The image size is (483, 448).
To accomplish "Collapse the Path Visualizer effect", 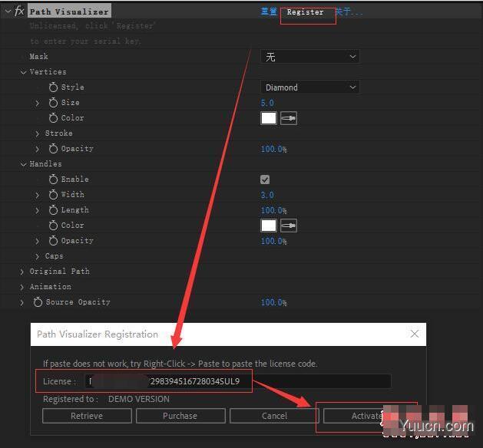I will (8, 12).
